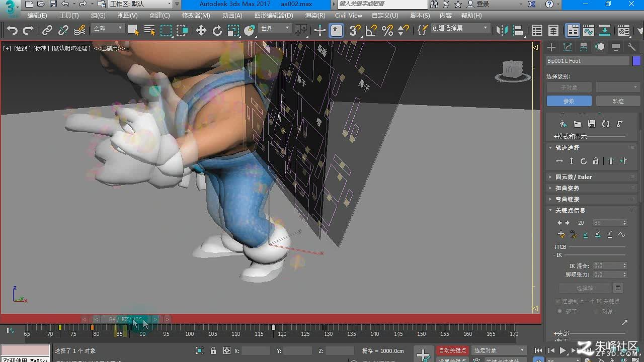Click the Mirror tool icon
Image resolution: width=644 pixels, height=362 pixels.
click(502, 31)
